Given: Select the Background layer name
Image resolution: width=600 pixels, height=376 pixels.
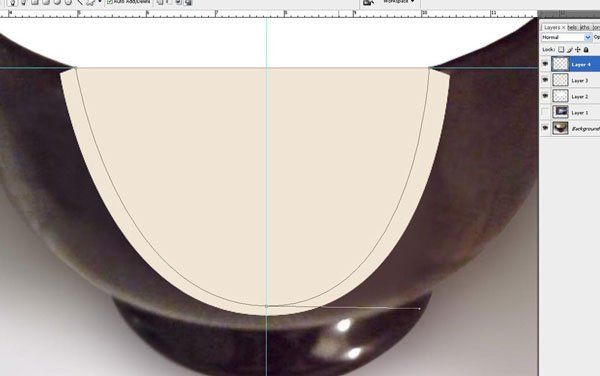Looking at the screenshot, I should 585,129.
